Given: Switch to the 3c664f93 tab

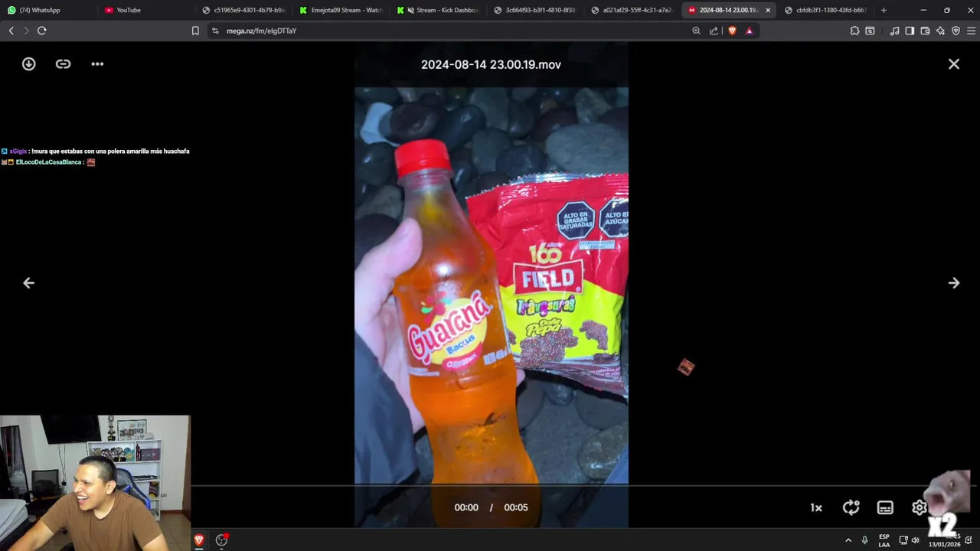Looking at the screenshot, I should (535, 10).
